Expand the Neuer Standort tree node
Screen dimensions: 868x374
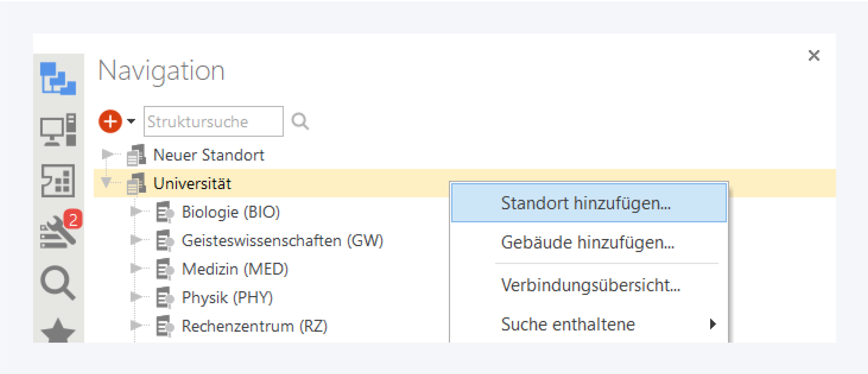[x=107, y=154]
